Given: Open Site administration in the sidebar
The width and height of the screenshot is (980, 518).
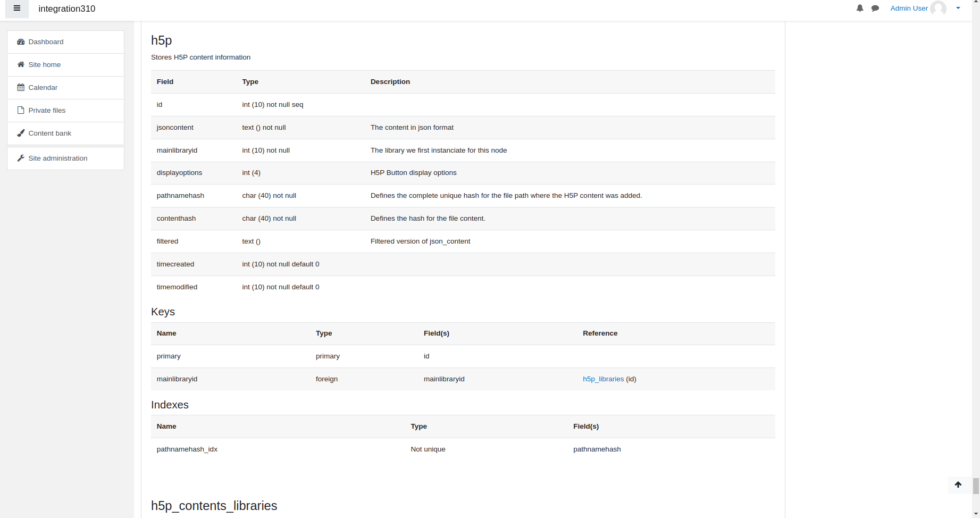Looking at the screenshot, I should tap(65, 158).
